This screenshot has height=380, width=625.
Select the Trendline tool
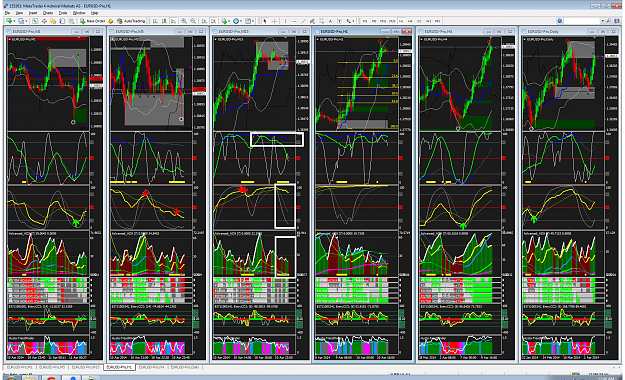point(303,21)
